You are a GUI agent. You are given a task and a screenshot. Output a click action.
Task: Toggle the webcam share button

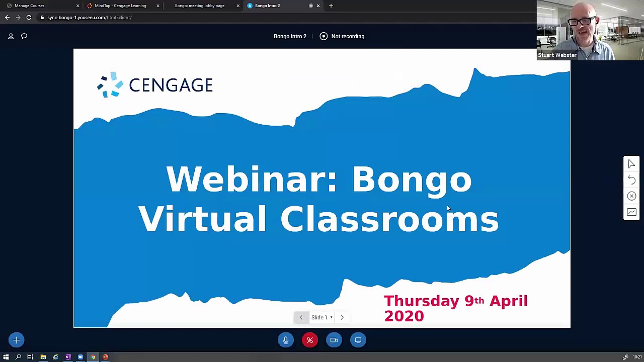point(334,340)
